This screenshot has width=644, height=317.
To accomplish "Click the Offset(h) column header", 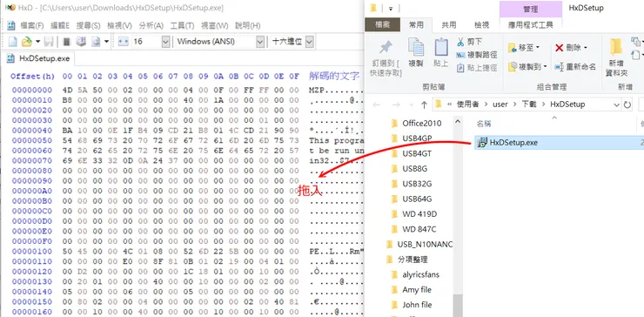I will tap(33, 76).
